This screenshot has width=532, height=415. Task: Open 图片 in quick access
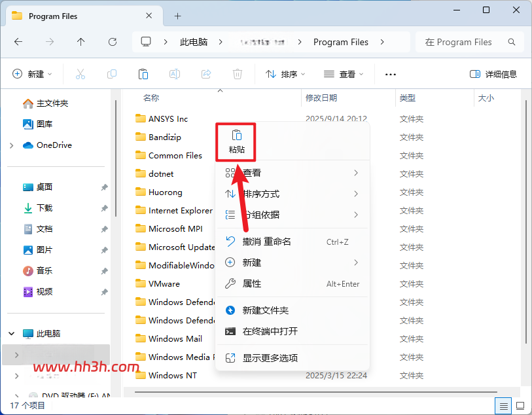[38, 250]
